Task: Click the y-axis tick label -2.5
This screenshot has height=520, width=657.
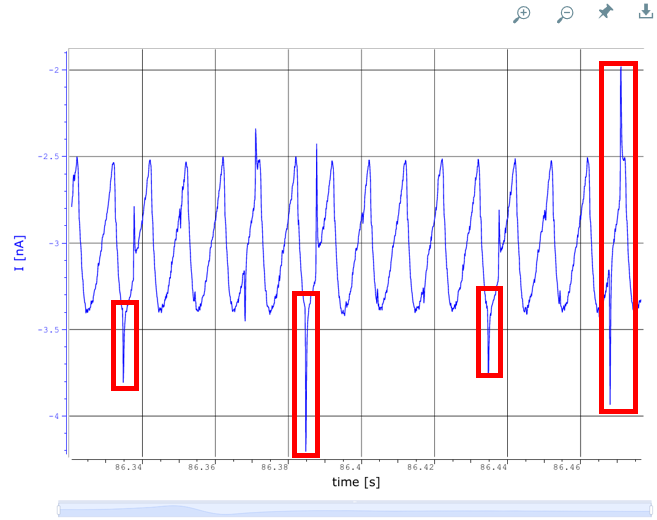Action: (49, 156)
